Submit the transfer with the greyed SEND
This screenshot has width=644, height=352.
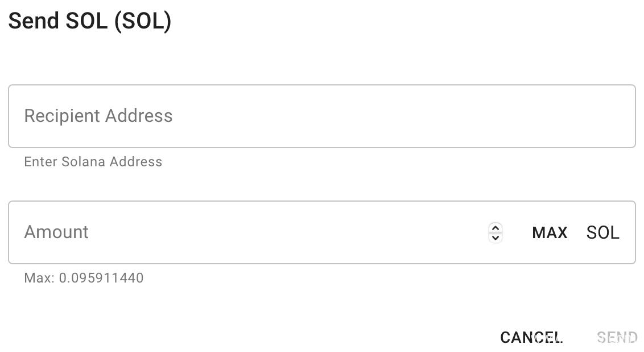(x=617, y=337)
